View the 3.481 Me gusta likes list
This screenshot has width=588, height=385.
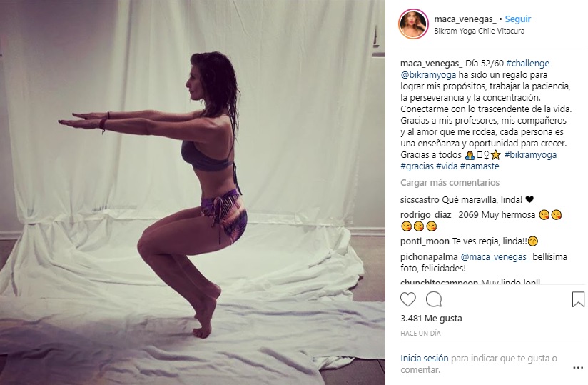coord(431,319)
